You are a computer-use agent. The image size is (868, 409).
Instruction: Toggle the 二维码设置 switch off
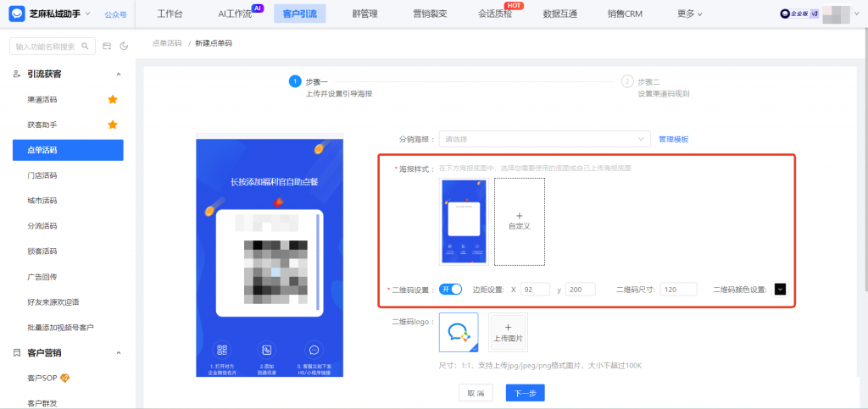click(x=451, y=289)
